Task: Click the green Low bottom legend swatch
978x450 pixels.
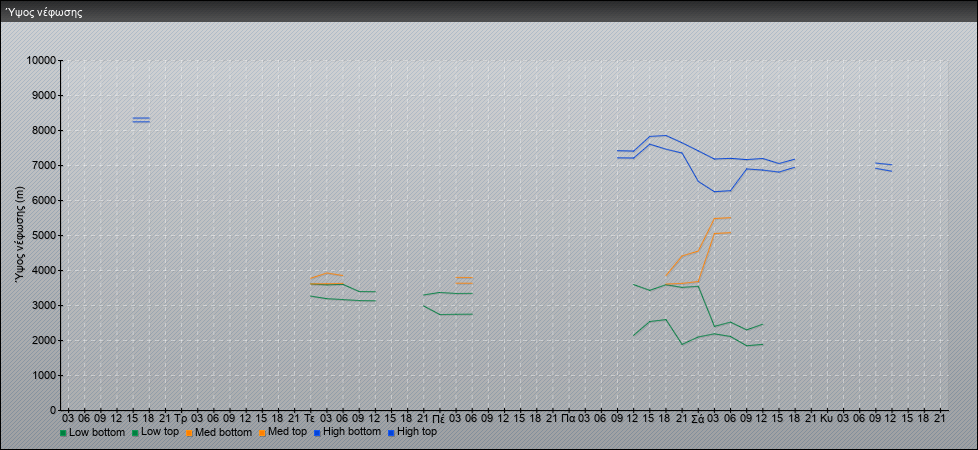Action: [x=63, y=433]
